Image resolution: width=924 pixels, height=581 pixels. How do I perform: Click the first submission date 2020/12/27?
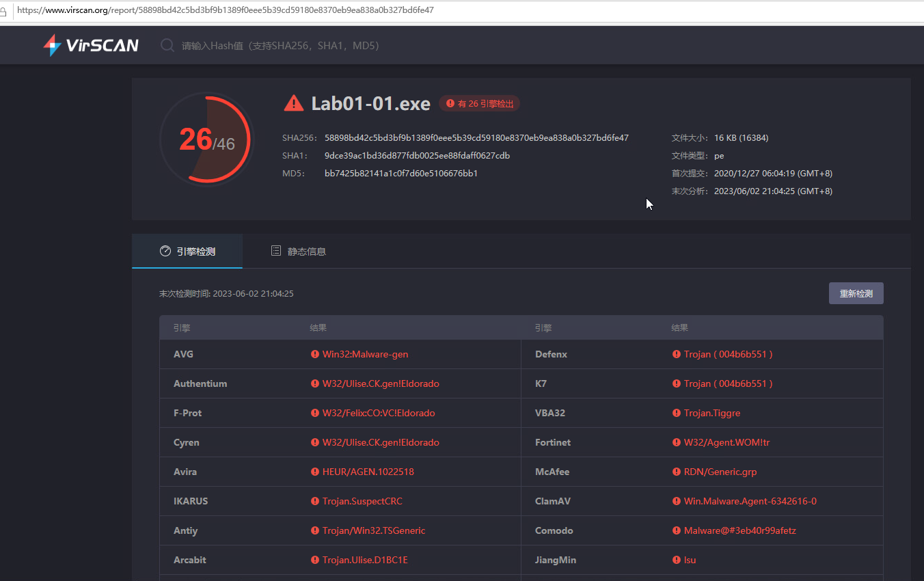pos(773,174)
